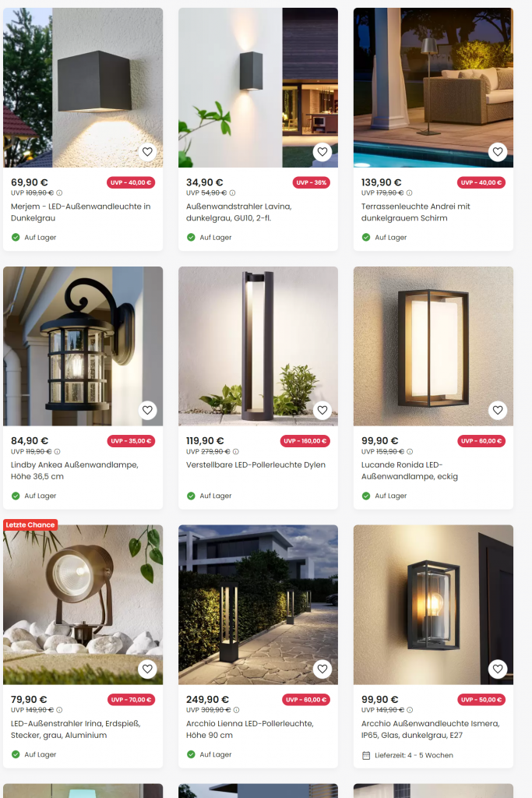Click heart icon on Verstellbare LED-Pollerleuchte Dylen
Screen dimensions: 532x798
click(322, 410)
